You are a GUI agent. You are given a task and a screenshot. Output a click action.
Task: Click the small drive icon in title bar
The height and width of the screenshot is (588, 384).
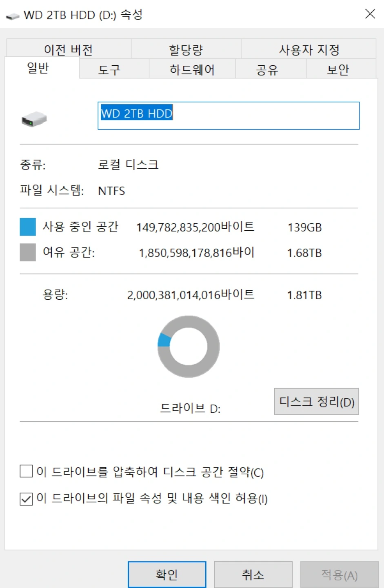click(x=13, y=16)
